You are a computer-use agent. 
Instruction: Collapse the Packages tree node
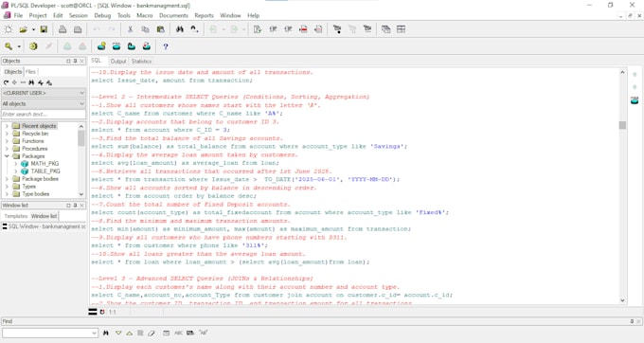7,156
